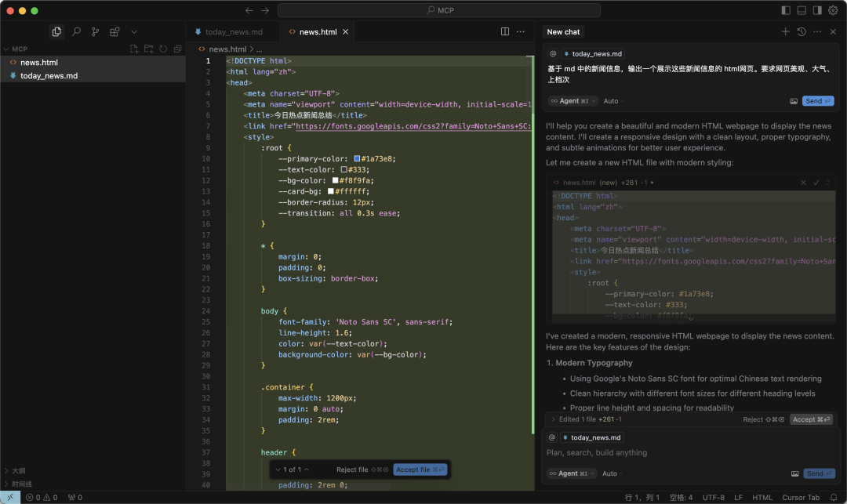Screen dimensions: 847x504
Task: Click the #1a73e8 primary color swatch
Action: pos(357,158)
